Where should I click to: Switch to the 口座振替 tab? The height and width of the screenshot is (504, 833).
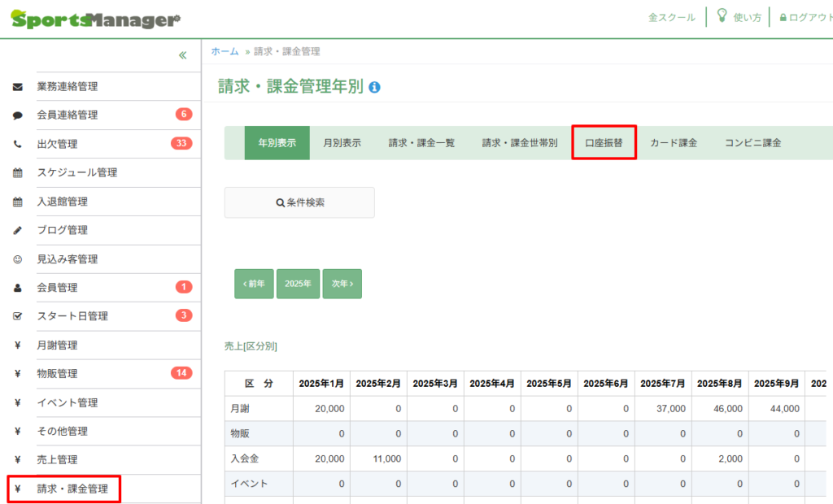pos(604,142)
